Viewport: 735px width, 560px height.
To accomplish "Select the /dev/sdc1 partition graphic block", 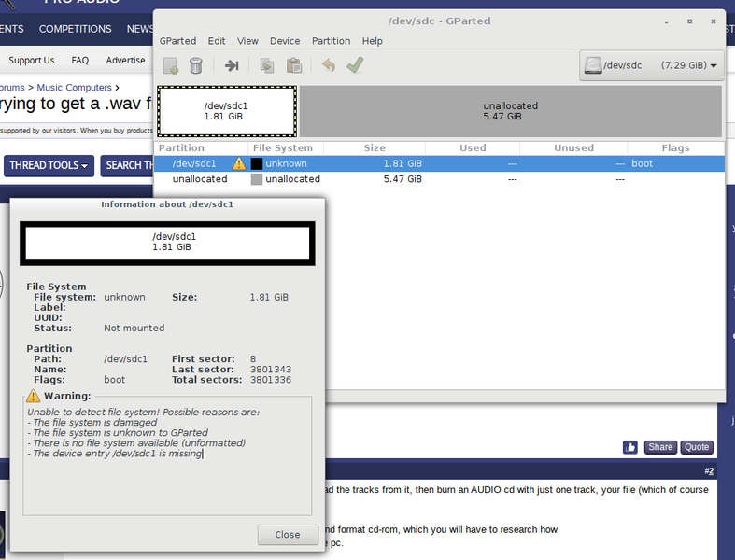I will 227,111.
